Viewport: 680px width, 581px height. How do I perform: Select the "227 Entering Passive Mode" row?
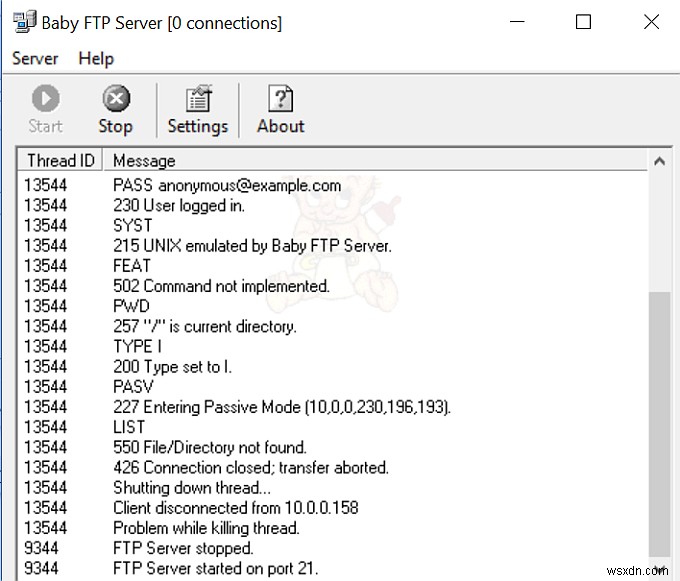pos(282,407)
